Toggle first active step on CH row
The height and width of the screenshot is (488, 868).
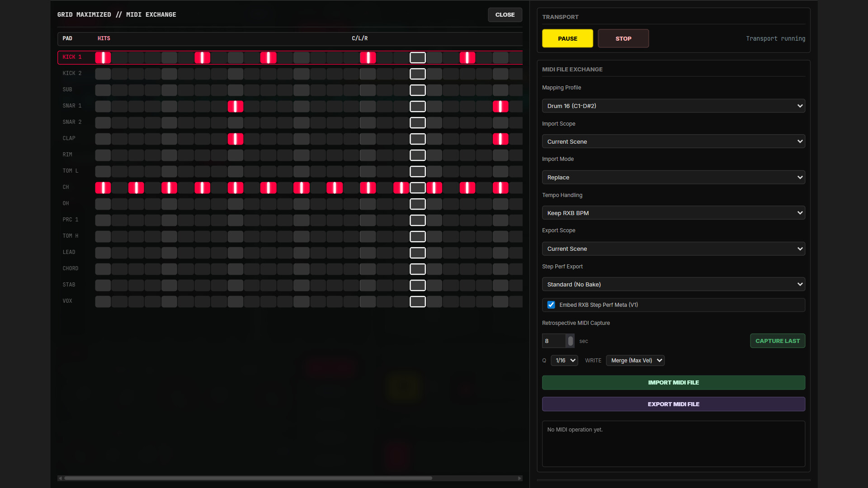[x=103, y=188]
